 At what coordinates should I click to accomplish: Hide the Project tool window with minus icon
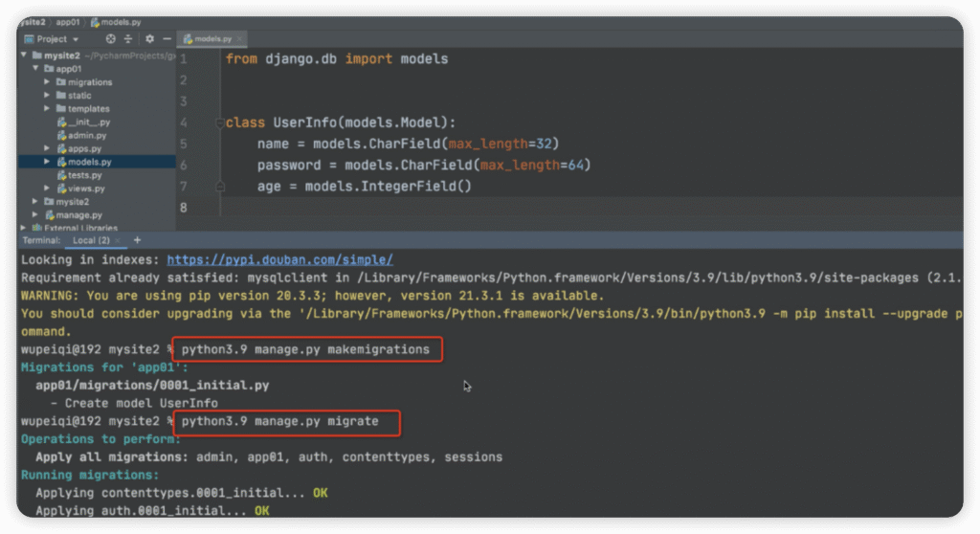coord(167,39)
